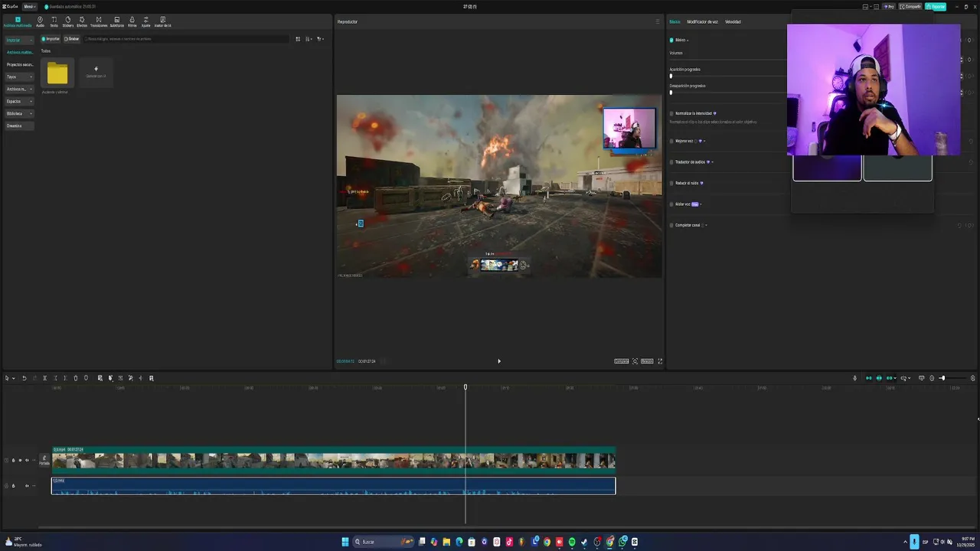Viewport: 980px width, 551px height.
Task: Mute the audio track speaker icon
Action: pos(27,486)
